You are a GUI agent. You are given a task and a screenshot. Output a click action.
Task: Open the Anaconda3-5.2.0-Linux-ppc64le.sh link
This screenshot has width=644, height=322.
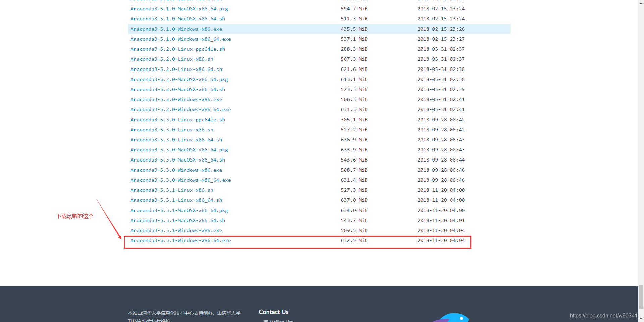[x=178, y=49]
